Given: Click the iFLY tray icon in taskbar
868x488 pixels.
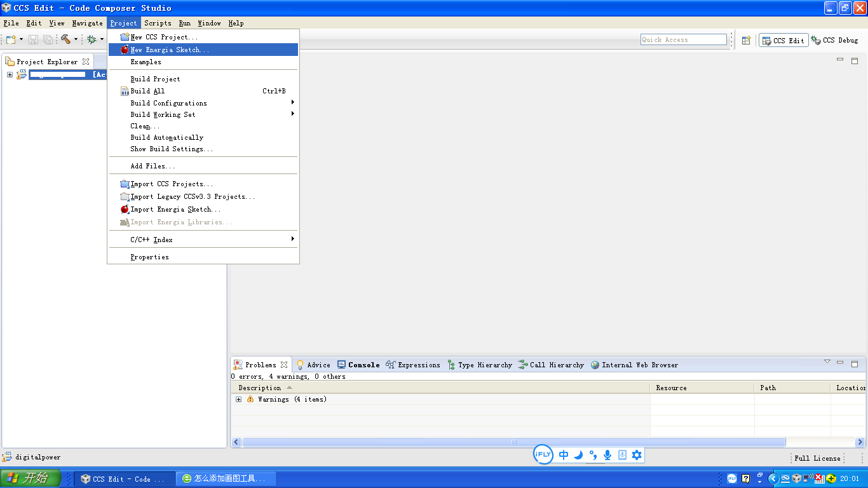Looking at the screenshot, I should point(732,478).
